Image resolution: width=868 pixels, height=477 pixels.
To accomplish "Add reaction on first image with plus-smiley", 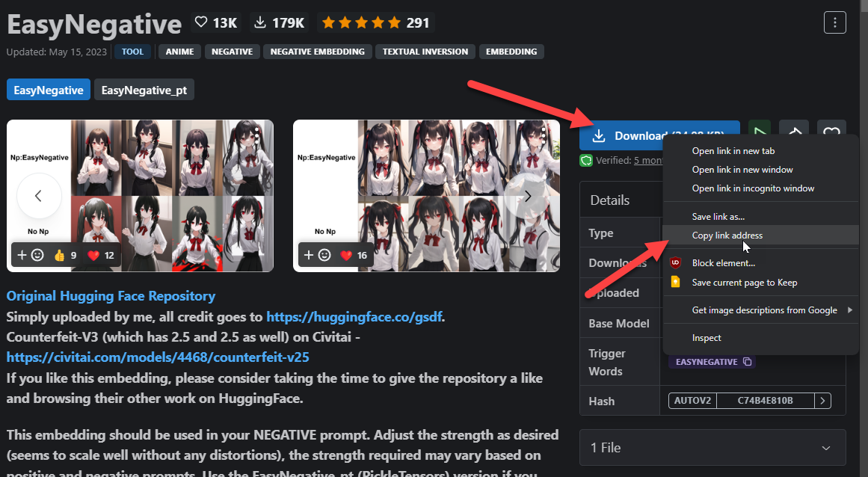I will [x=31, y=255].
